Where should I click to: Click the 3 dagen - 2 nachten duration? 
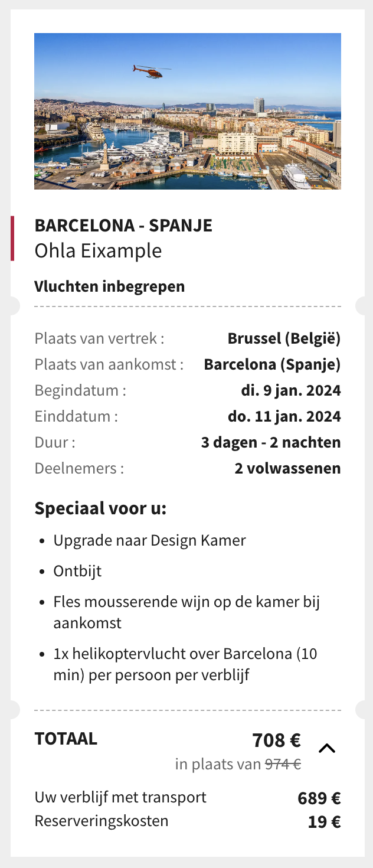tap(271, 443)
